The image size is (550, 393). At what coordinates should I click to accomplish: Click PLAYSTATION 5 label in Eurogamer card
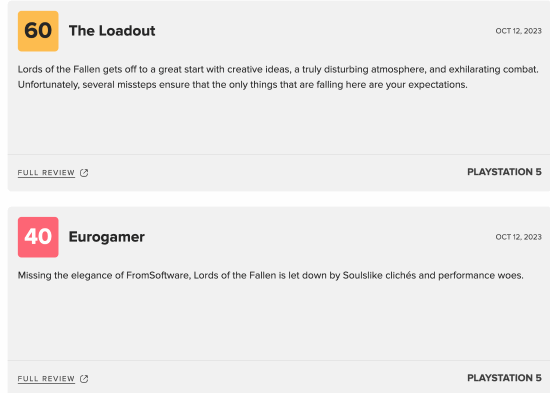504,378
